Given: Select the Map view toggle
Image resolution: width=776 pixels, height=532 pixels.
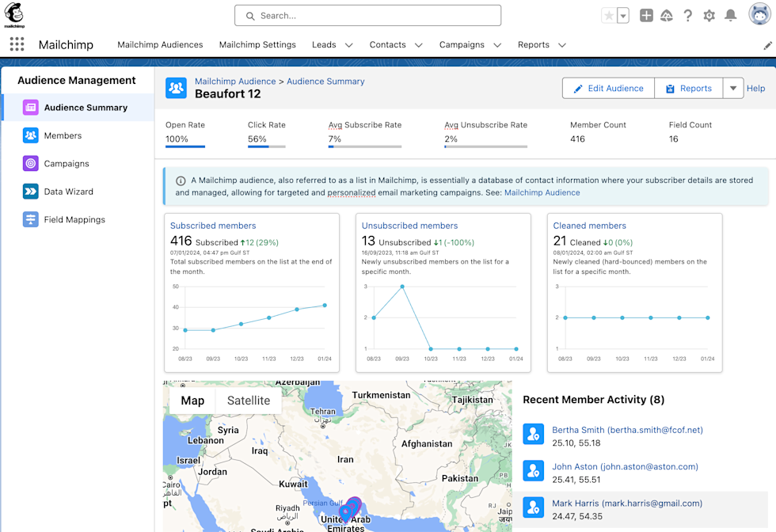Looking at the screenshot, I should tap(192, 401).
